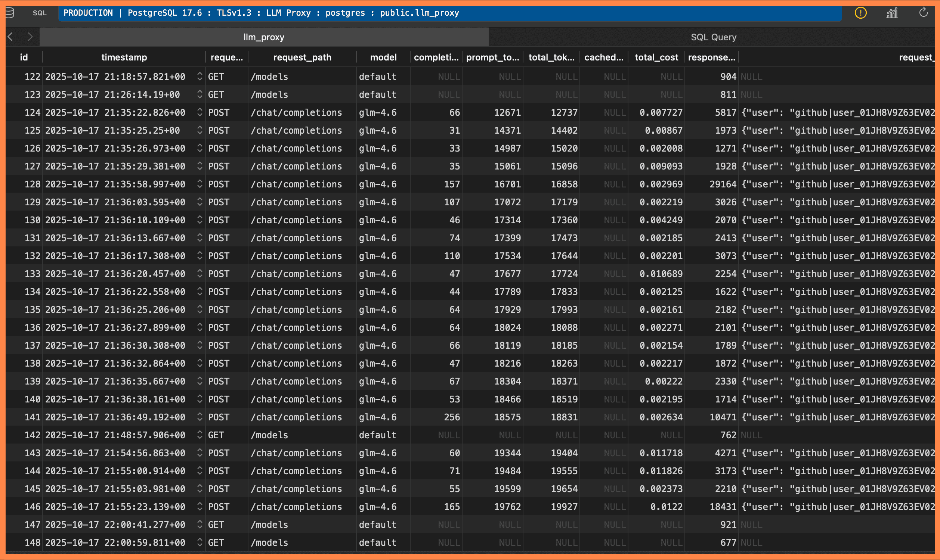Viewport: 940px width, 560px height.
Task: Click the timestamp stepper arrows on row 135
Action: click(x=200, y=309)
